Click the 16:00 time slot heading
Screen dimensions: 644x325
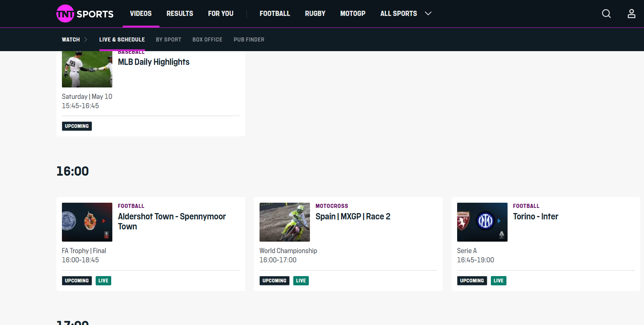point(73,171)
